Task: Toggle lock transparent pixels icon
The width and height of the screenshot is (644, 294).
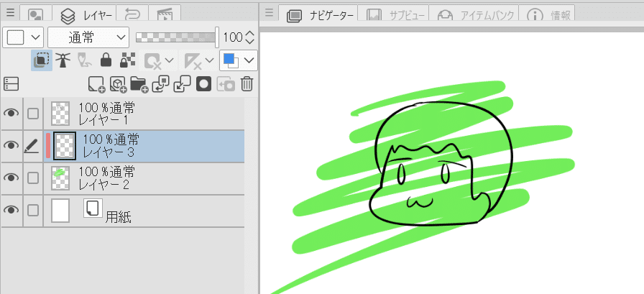Action: click(127, 61)
